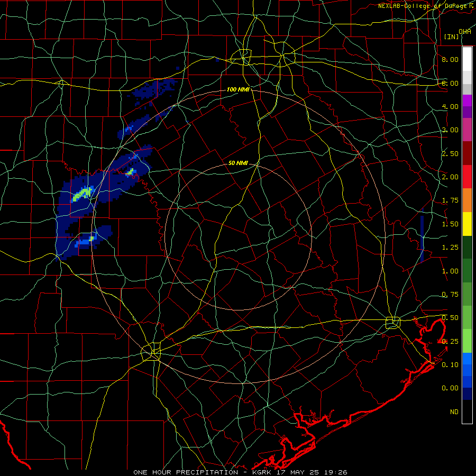Select the magenta legend swatch above 4.00
This screenshot has height=476, width=476.
click(x=467, y=100)
